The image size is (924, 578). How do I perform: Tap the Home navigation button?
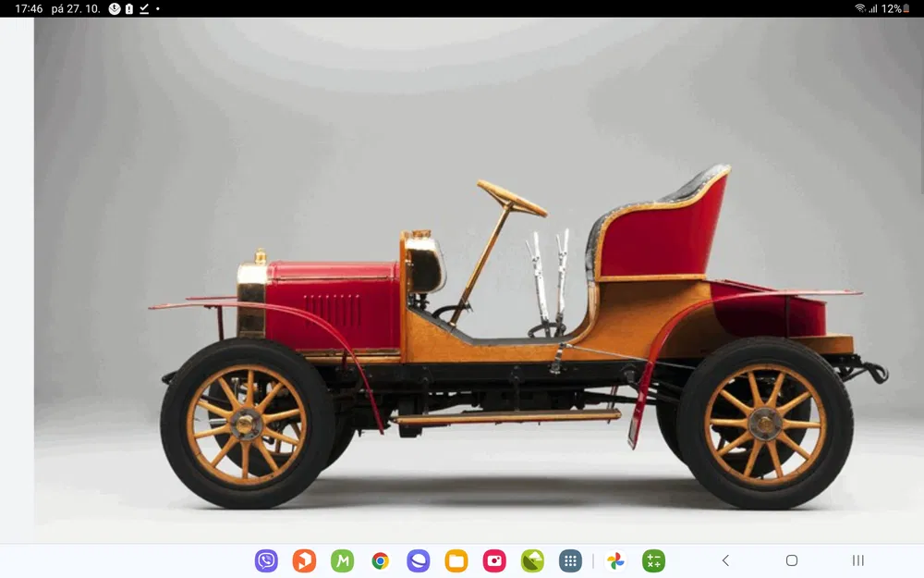pyautogui.click(x=792, y=560)
